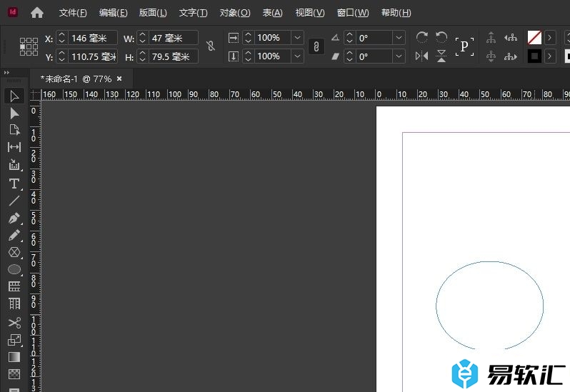The image size is (570, 392).
Task: Choose the Gradient Swatch tool
Action: 14,357
